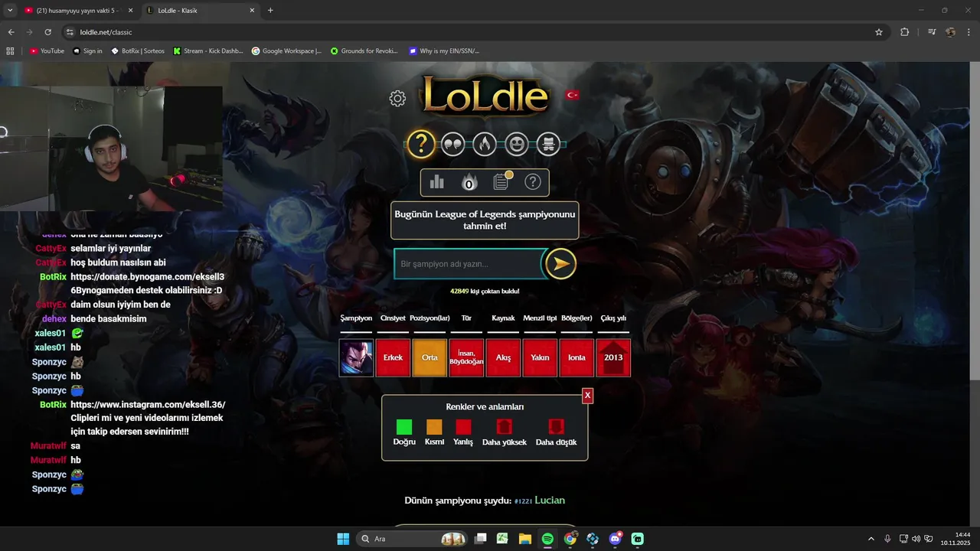Bookmark this page with the star
The height and width of the screenshot is (551, 980).
tap(879, 32)
